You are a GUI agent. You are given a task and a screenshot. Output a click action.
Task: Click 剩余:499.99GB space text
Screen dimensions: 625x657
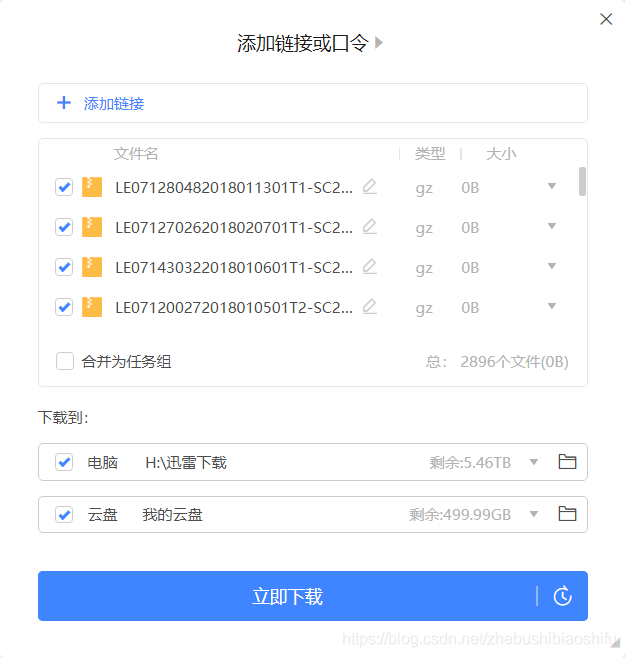(x=460, y=515)
